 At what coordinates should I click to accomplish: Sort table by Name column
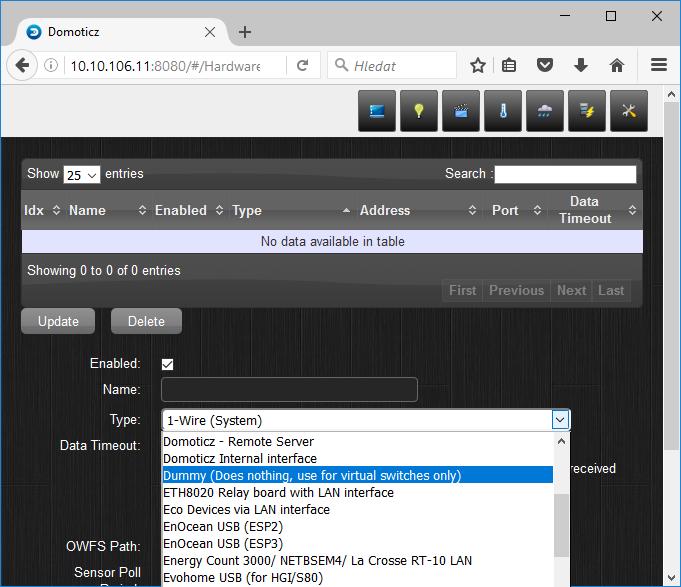pos(107,211)
